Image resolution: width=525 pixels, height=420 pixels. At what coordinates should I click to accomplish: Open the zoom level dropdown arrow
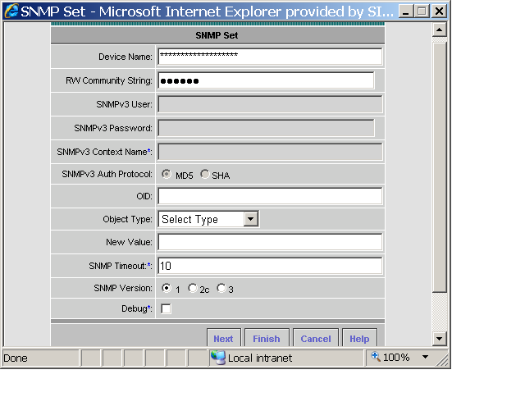coord(425,357)
